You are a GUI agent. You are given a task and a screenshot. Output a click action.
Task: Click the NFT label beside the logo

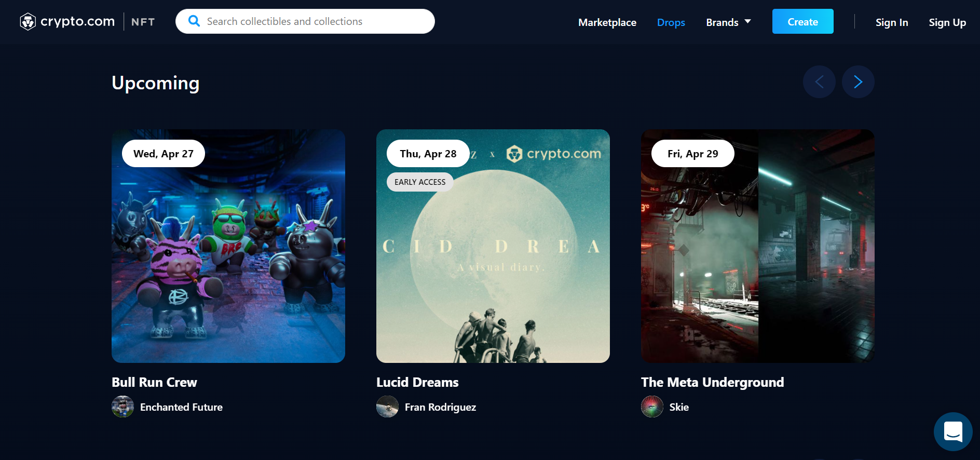[143, 22]
